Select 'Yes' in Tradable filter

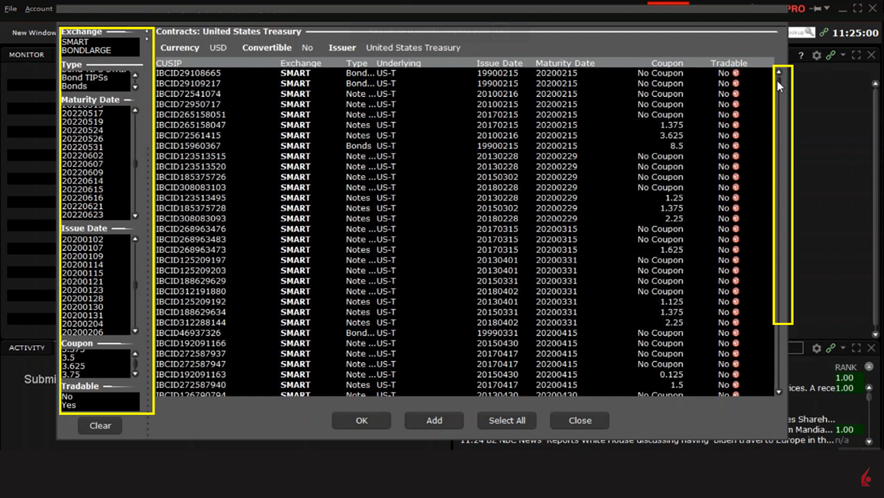tap(69, 406)
